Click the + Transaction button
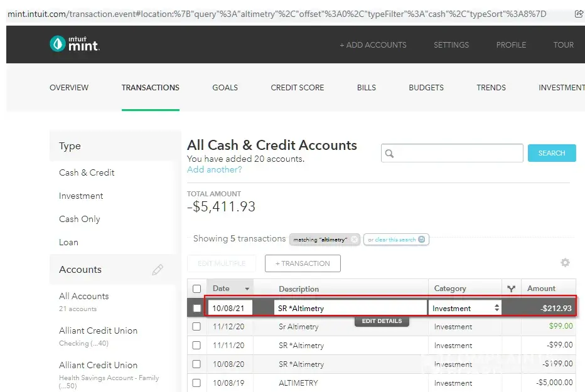 pyautogui.click(x=303, y=263)
